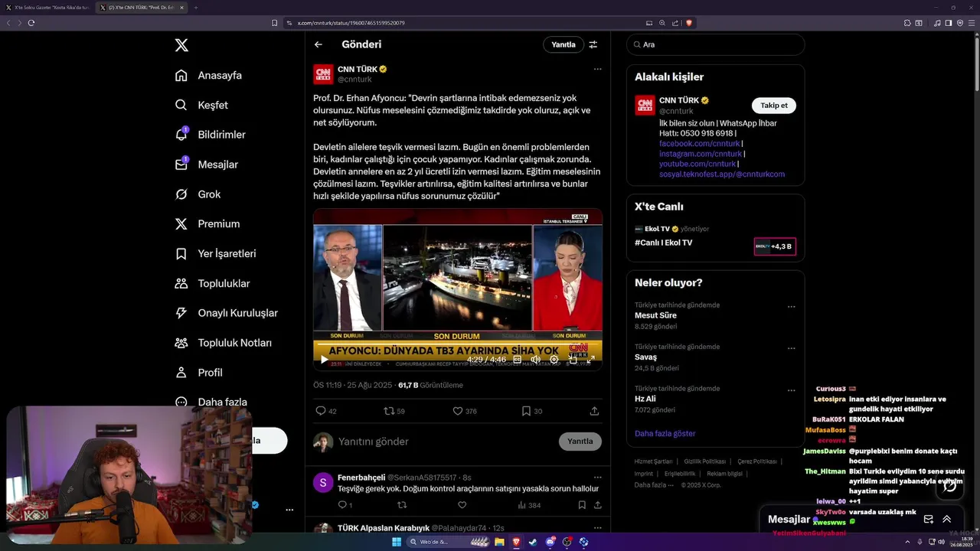Viewport: 980px width, 551px height.
Task: Like the post with 376 likes
Action: click(x=464, y=411)
